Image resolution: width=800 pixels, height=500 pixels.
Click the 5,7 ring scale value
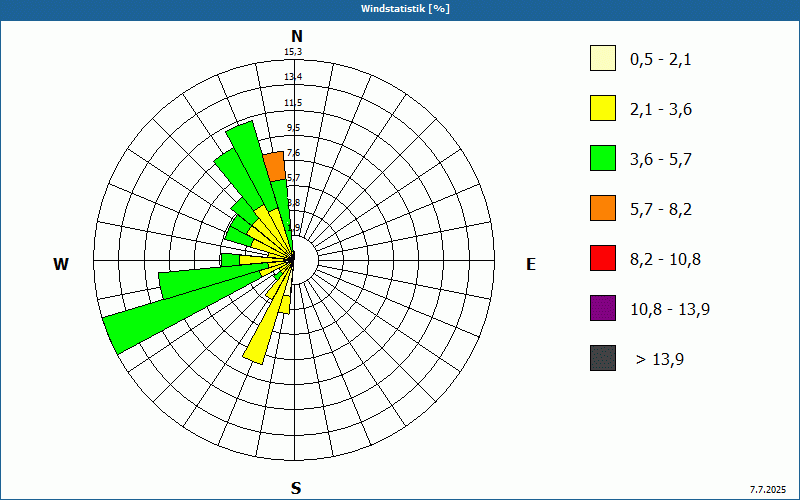(x=294, y=178)
